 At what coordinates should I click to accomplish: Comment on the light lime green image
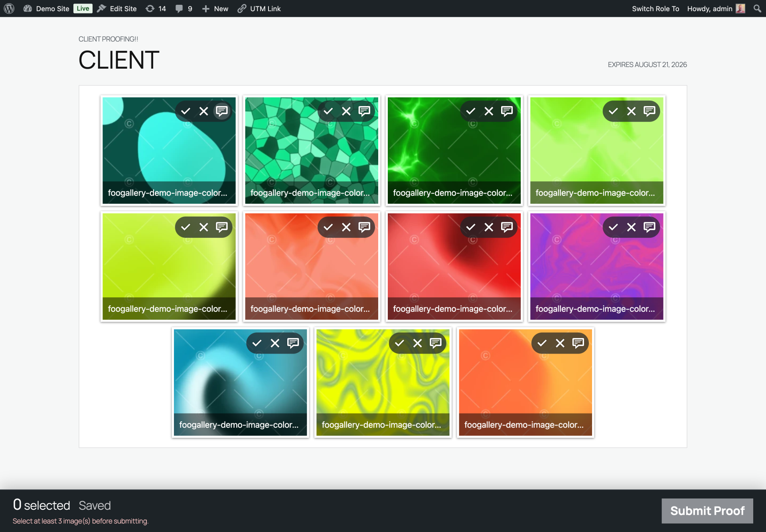(650, 111)
